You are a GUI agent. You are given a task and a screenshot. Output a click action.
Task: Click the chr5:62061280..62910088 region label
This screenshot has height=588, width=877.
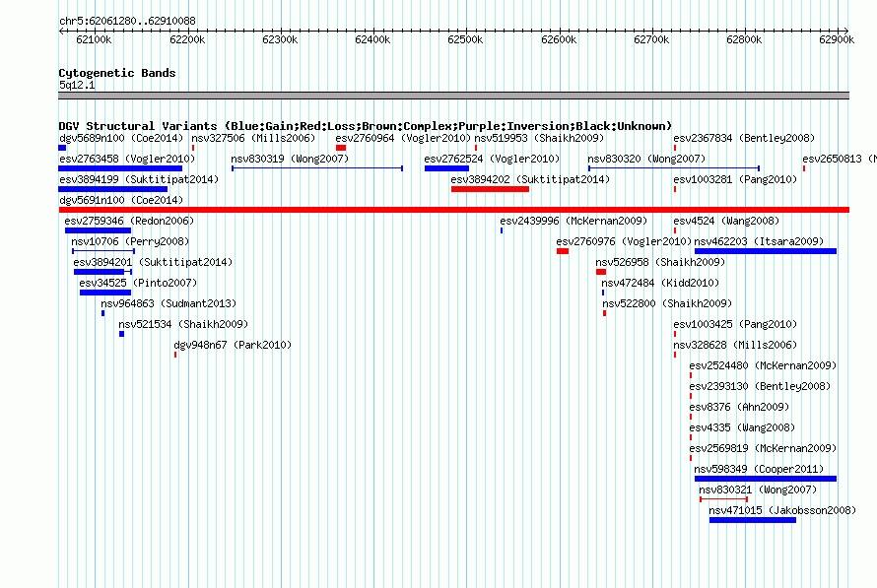127,21
